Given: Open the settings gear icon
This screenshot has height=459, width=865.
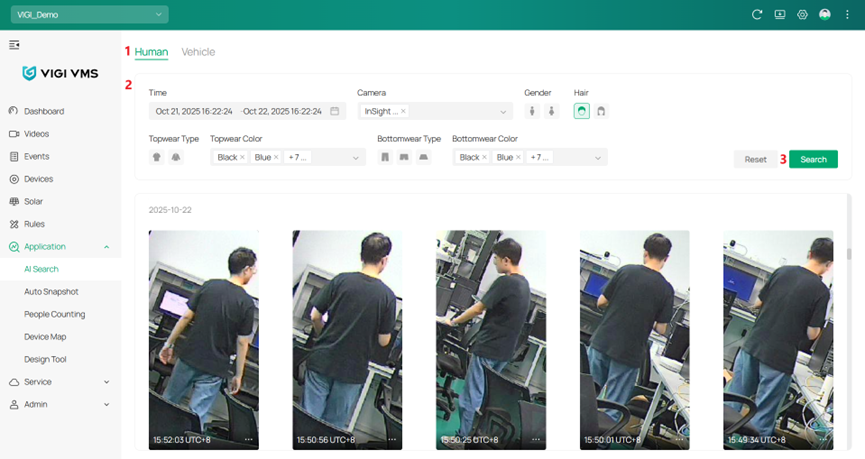Looking at the screenshot, I should coord(802,15).
